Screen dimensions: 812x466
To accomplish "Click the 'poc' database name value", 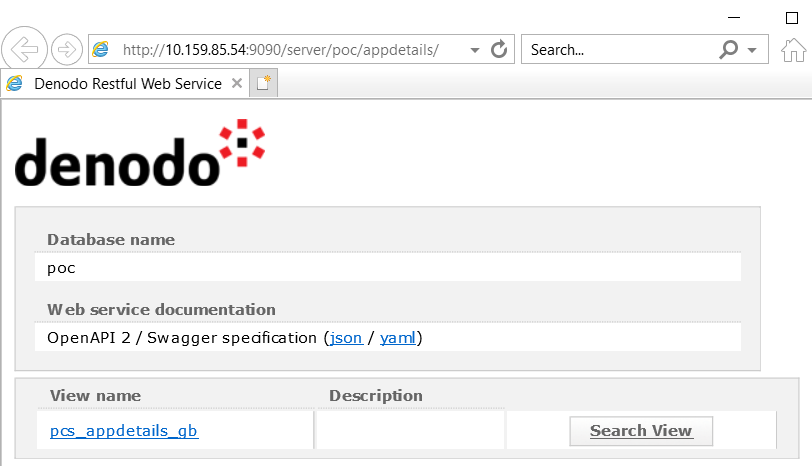I will [x=61, y=268].
